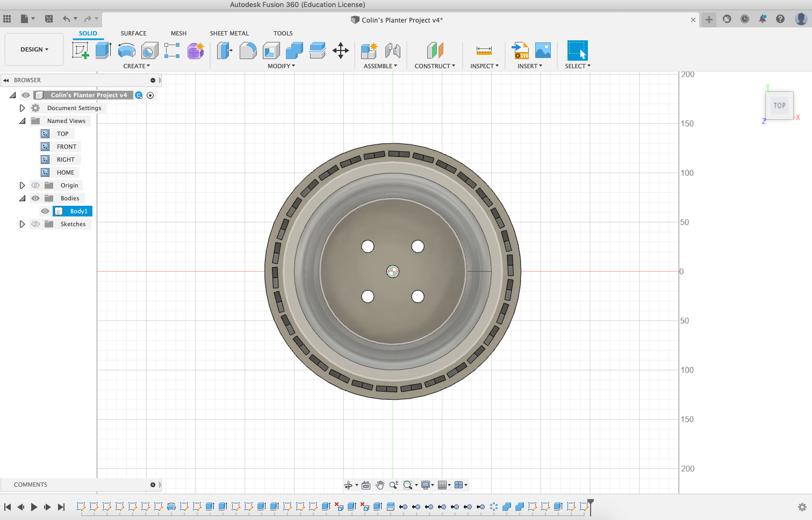This screenshot has height=520, width=812.
Task: Select the Create Sketch tool
Action: (81, 50)
